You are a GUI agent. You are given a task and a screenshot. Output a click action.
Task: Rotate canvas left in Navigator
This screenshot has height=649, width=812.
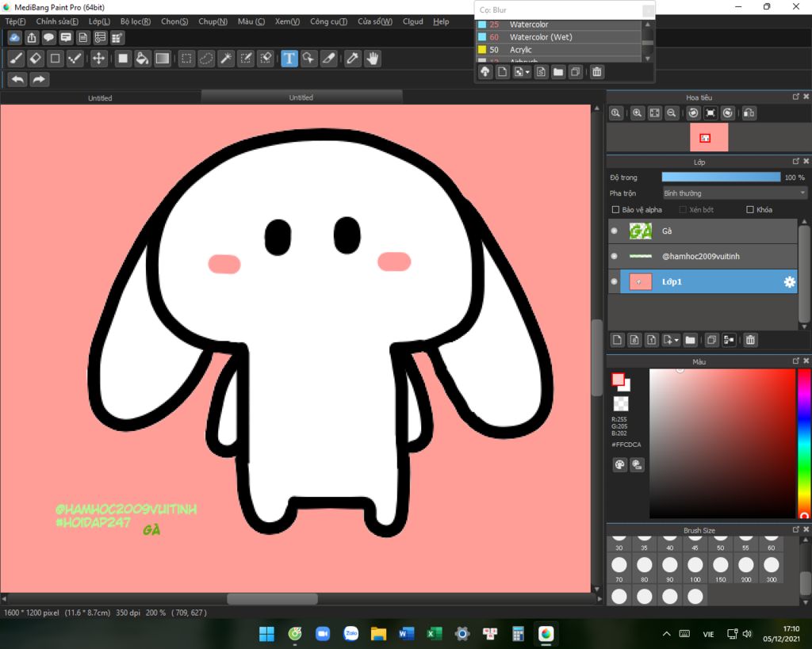pyautogui.click(x=693, y=113)
